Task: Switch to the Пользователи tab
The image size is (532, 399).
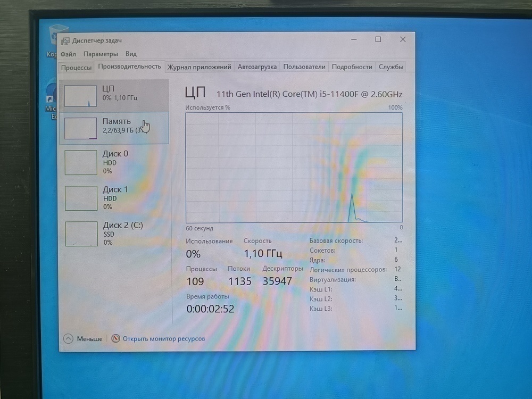Action: click(x=305, y=66)
